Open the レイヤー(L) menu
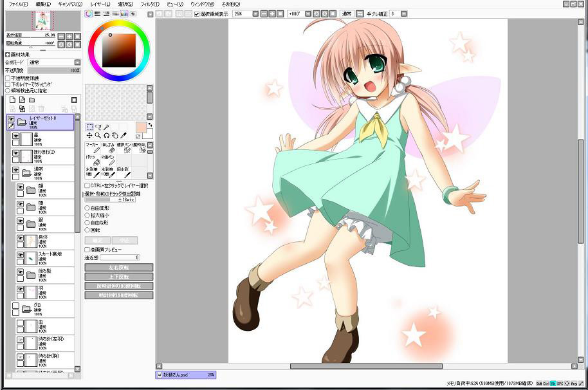The width and height of the screenshot is (588, 390). [100, 4]
